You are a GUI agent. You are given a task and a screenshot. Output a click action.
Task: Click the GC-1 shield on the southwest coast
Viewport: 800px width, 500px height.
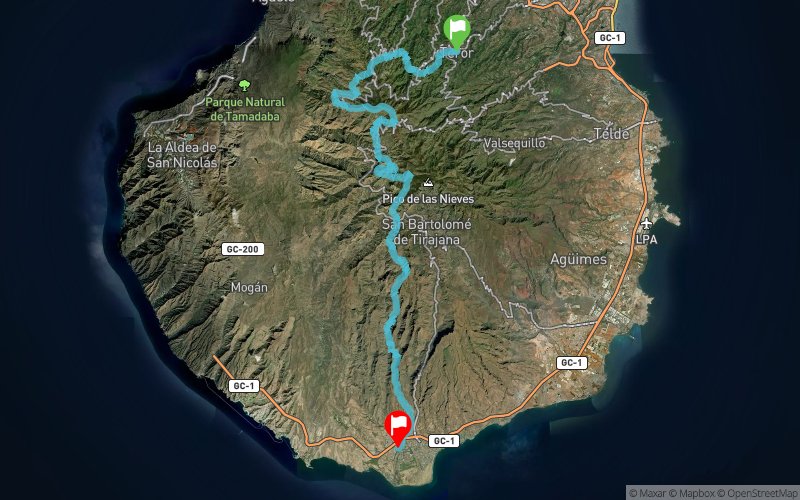[x=244, y=386]
